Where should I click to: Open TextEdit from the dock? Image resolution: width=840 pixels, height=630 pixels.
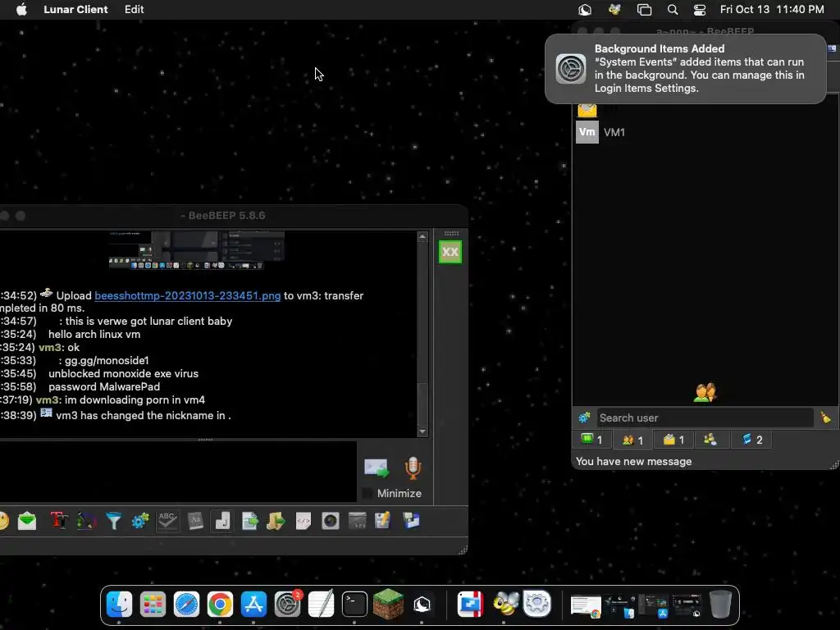tap(322, 605)
